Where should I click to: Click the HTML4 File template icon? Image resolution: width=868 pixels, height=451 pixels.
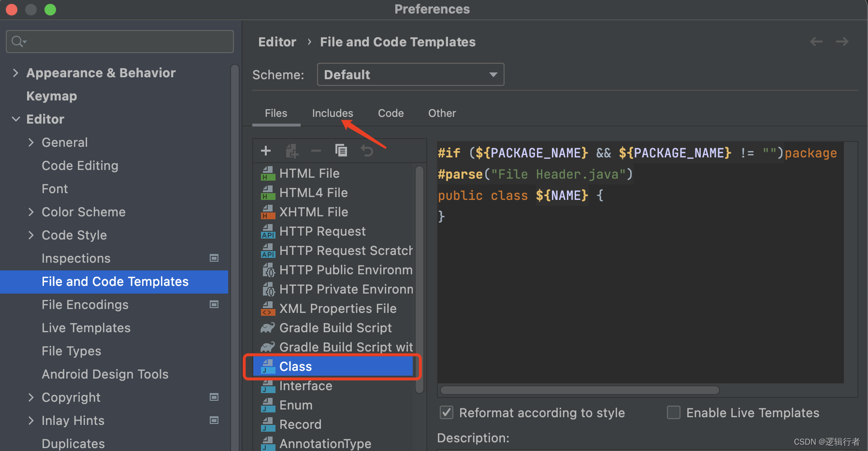(x=268, y=193)
